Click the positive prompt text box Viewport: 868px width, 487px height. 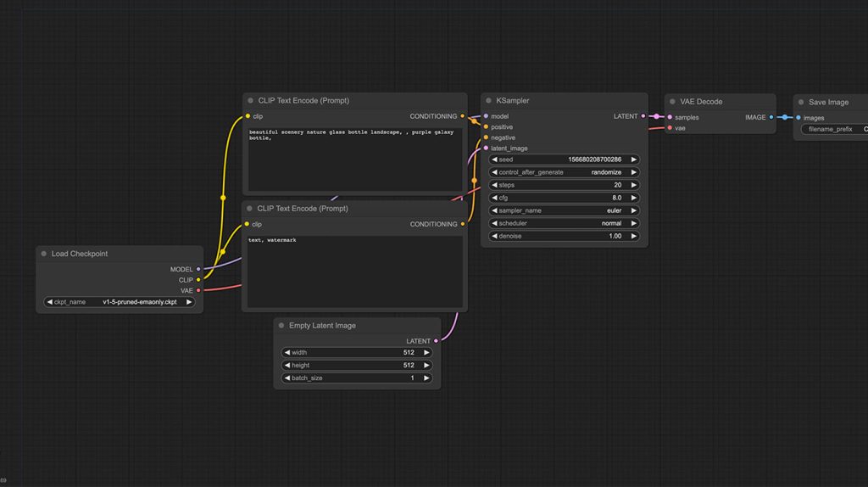tap(353, 160)
